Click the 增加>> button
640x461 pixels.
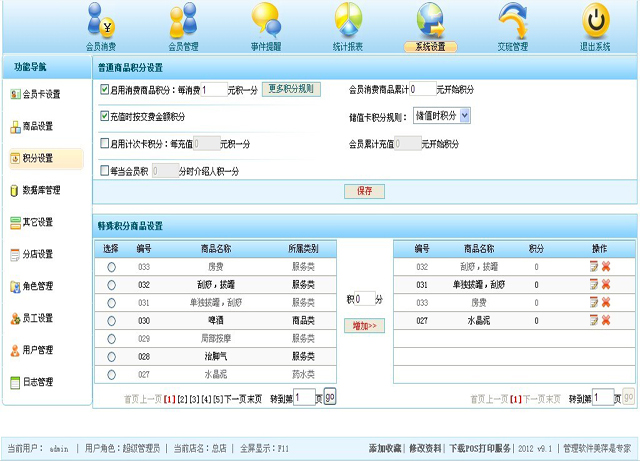[x=364, y=325]
